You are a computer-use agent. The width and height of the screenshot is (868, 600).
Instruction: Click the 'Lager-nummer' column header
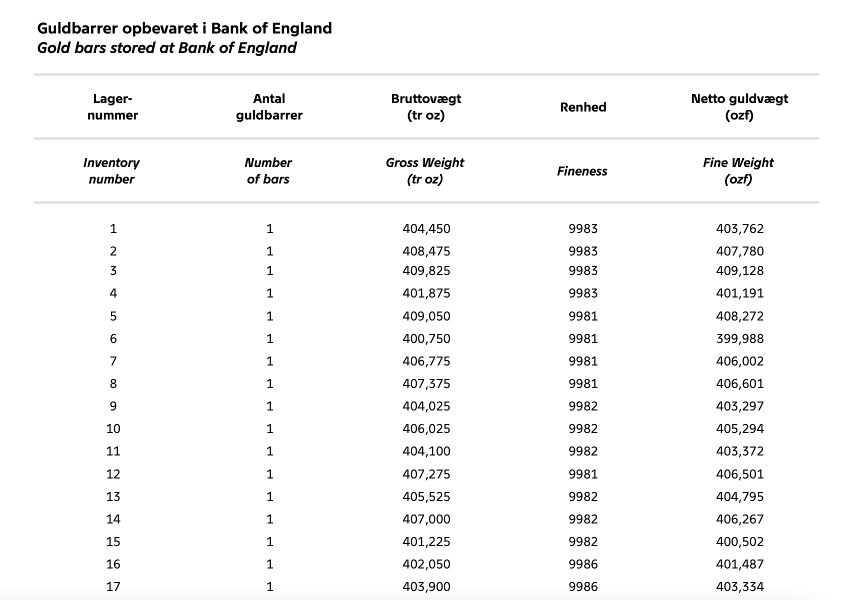click(113, 107)
